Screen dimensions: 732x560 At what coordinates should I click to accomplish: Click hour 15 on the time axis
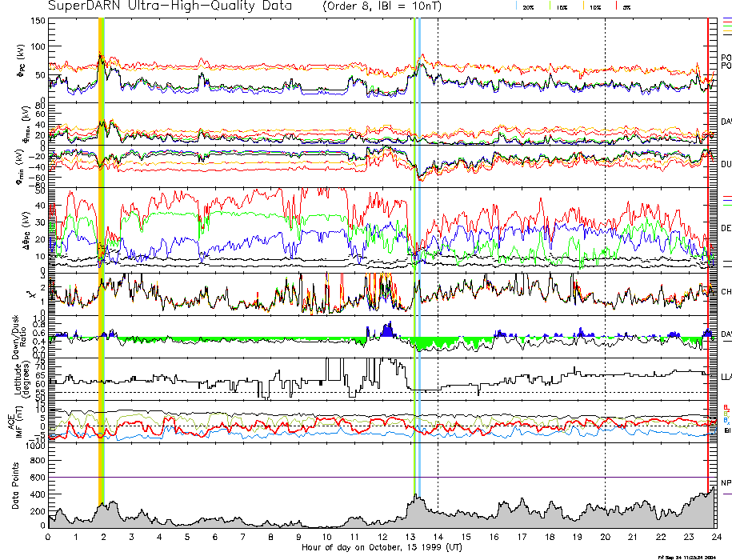click(x=466, y=537)
